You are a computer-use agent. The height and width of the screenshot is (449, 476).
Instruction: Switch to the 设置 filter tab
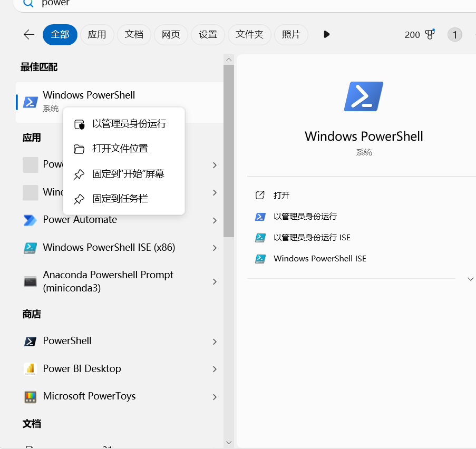tap(208, 35)
